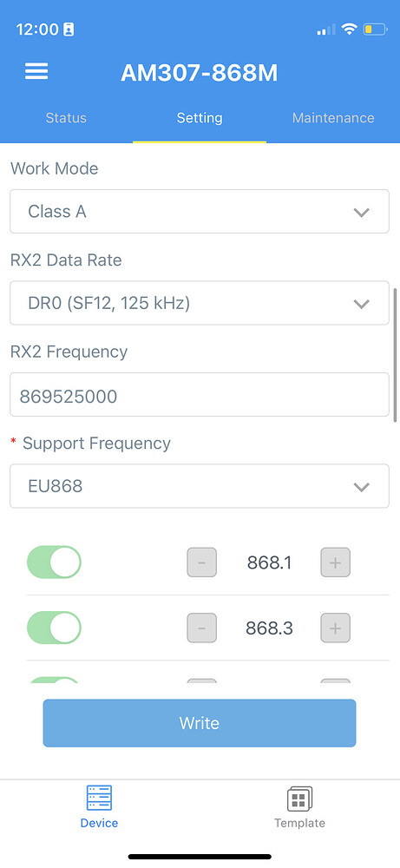Tap the Write button

tap(200, 723)
